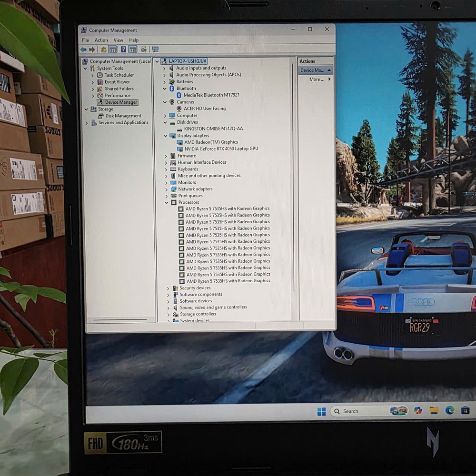476x476 pixels.
Task: Open Copilot from the taskbar
Action: point(418,411)
